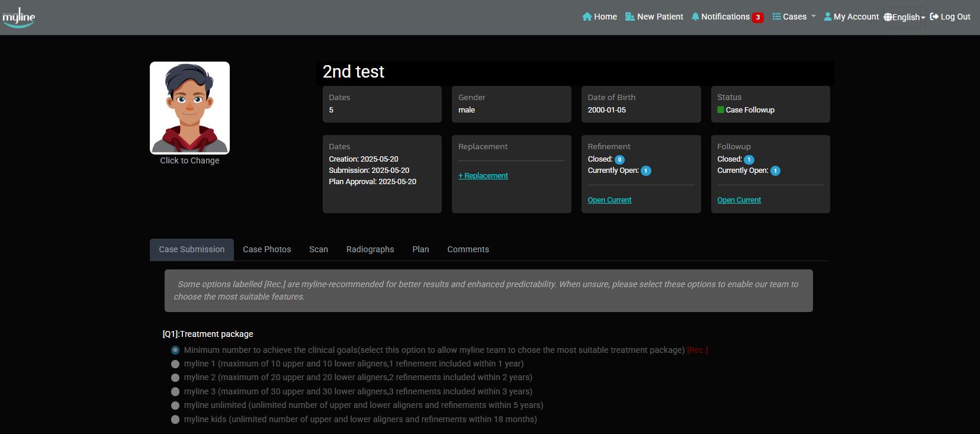Select the myline 1 treatment package
The width and height of the screenshot is (980, 434).
175,364
